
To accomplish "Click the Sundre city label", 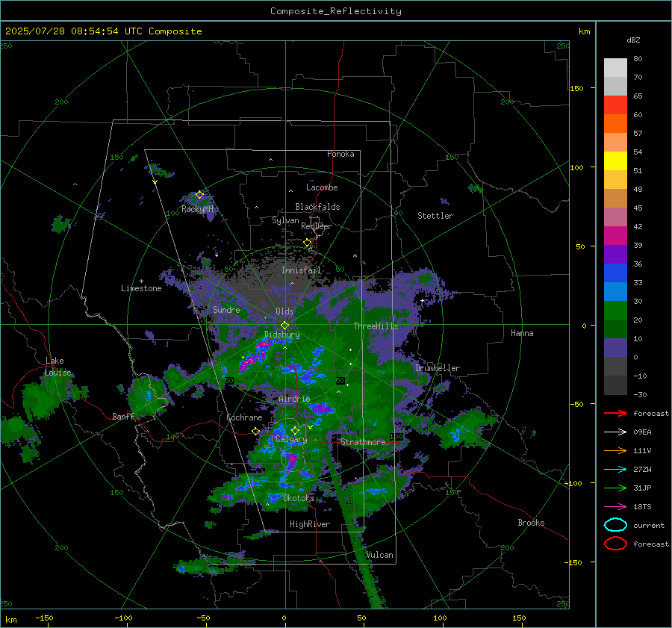I will coord(226,309).
